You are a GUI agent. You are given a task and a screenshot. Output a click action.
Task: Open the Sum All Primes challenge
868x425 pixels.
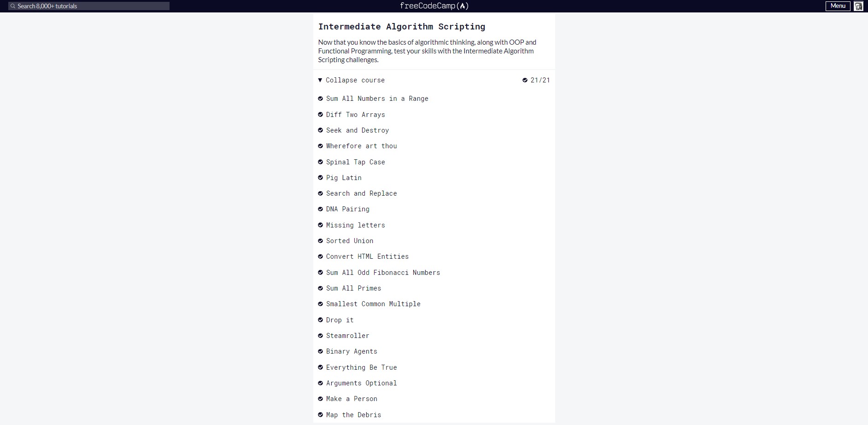[354, 288]
